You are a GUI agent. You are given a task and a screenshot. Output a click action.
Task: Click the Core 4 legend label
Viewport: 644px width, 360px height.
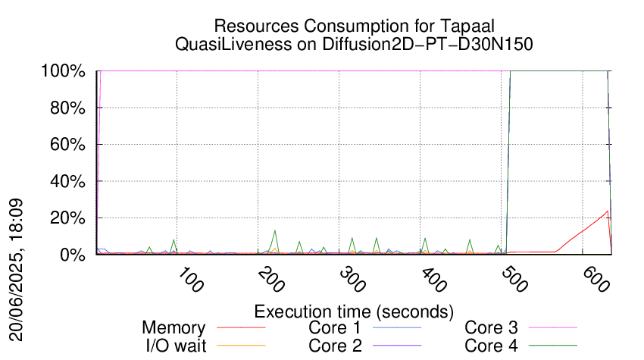(x=491, y=346)
